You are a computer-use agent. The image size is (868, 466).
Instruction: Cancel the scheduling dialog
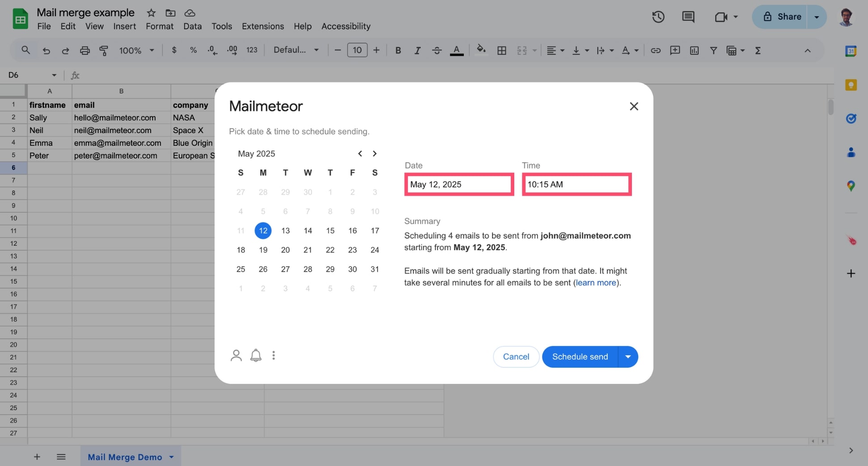coord(516,357)
